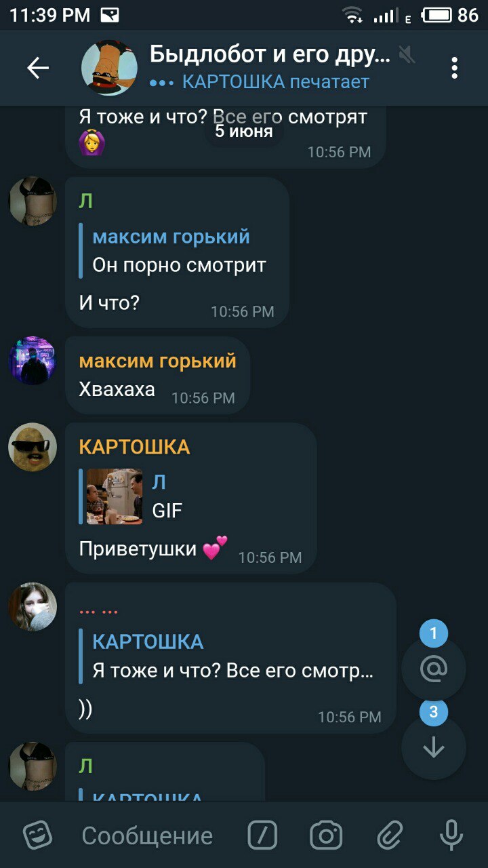Open the three-dot chat menu
The image size is (488, 868).
point(454,68)
